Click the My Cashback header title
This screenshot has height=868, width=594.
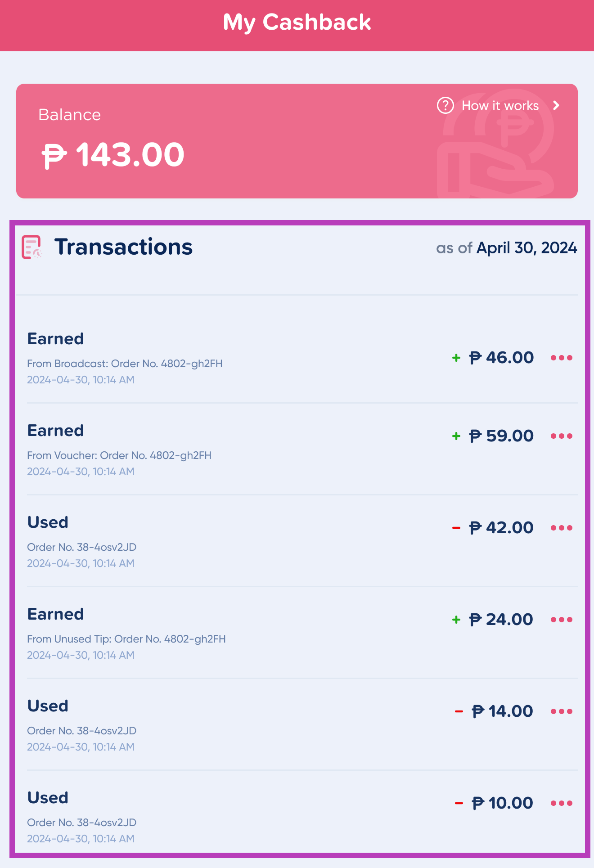(x=297, y=22)
